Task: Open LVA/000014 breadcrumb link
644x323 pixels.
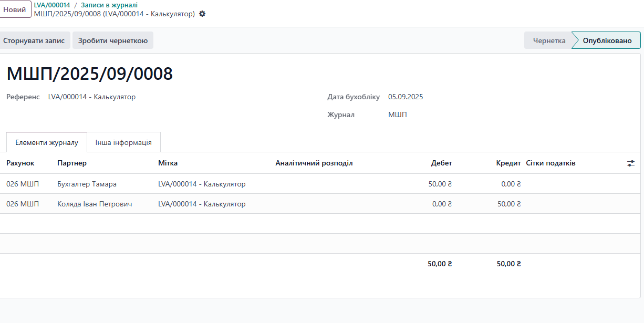Action: coord(52,5)
